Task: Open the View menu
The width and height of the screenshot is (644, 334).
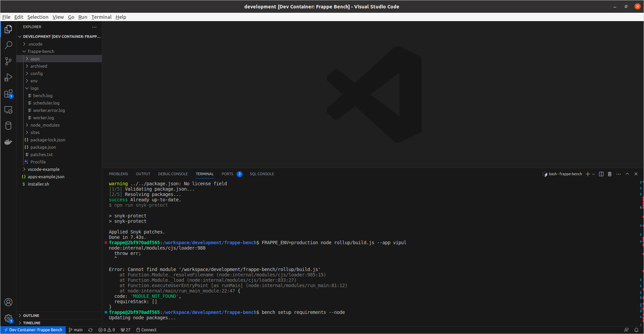Action: (x=58, y=17)
